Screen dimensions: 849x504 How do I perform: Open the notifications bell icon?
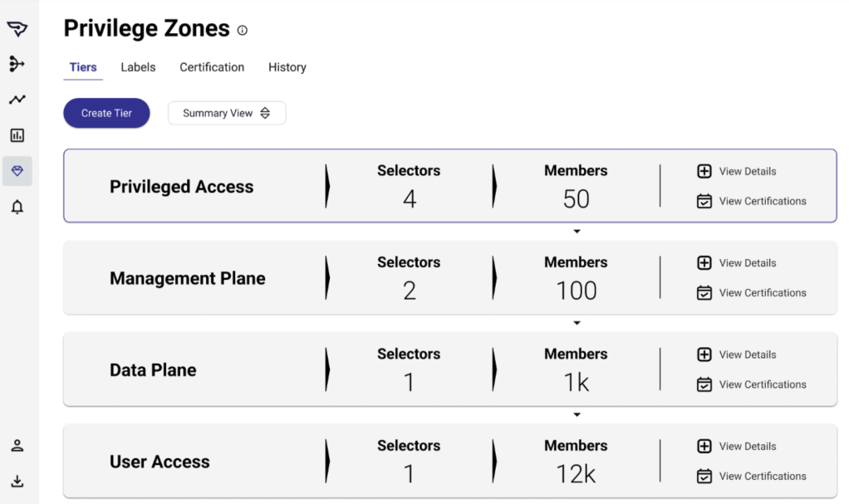17,207
